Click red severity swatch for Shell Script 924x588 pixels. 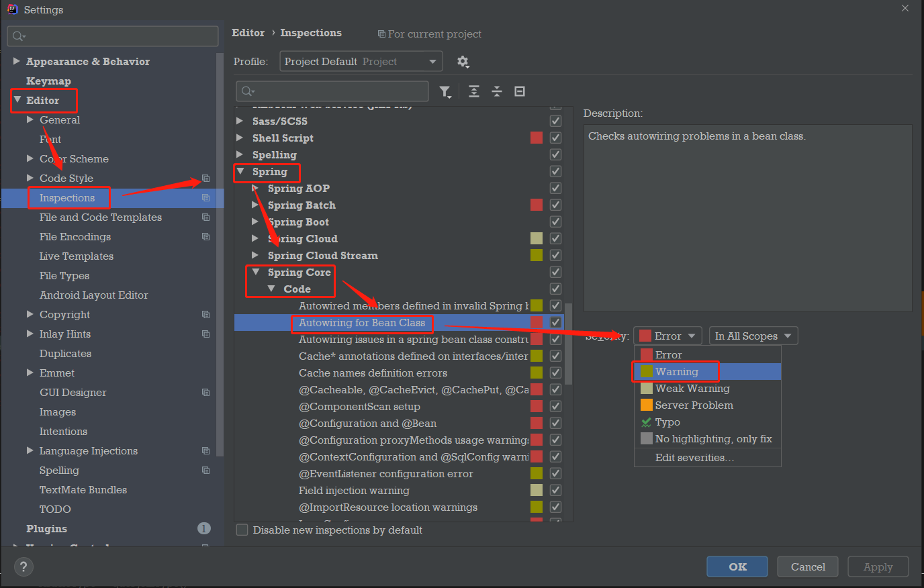coord(537,138)
